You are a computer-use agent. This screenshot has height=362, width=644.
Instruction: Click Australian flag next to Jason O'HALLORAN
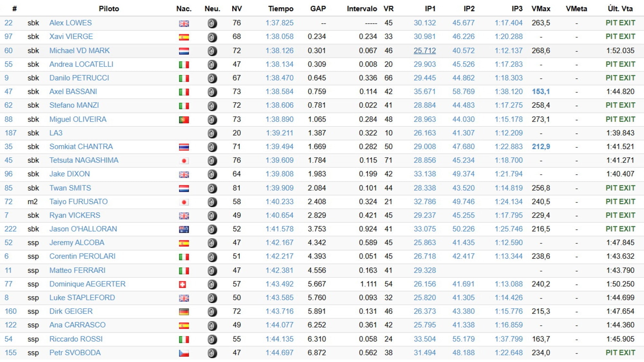point(184,229)
